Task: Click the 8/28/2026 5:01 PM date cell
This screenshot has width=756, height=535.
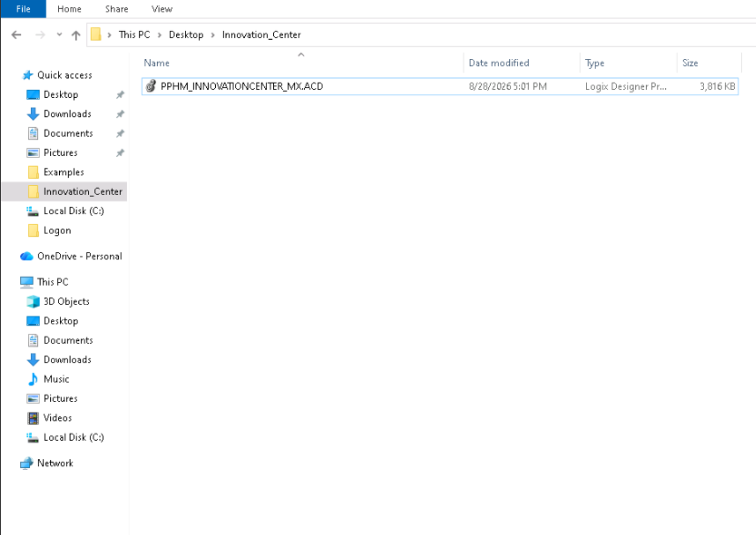Action: tap(508, 86)
